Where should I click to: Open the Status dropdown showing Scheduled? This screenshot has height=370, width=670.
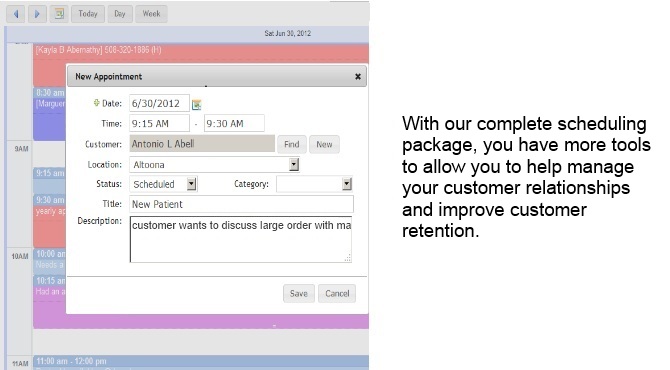point(191,184)
